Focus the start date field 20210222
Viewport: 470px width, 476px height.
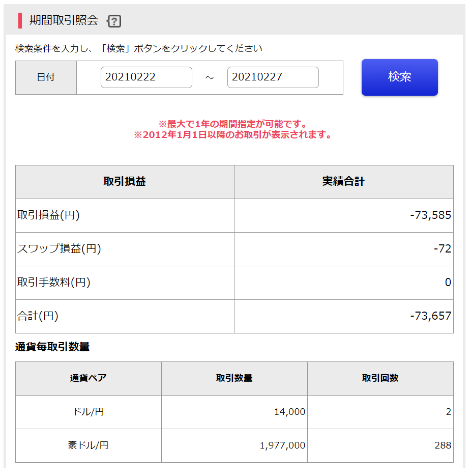(146, 77)
